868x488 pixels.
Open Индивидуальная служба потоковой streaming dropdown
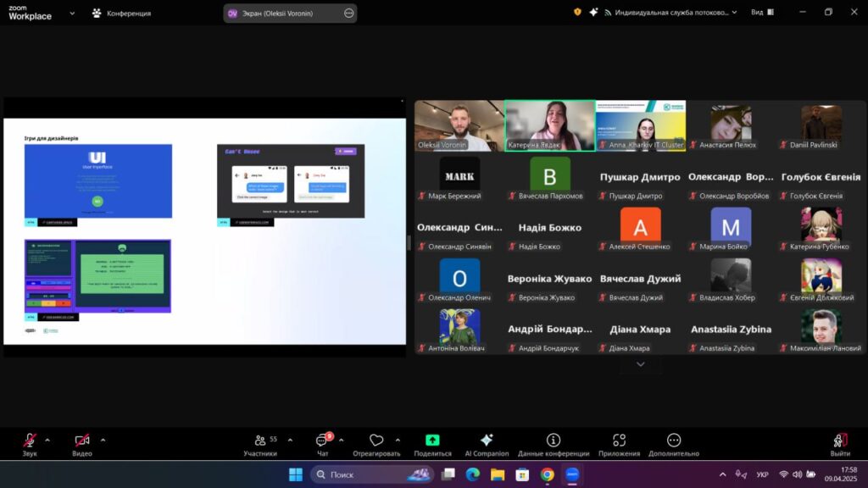coord(670,12)
